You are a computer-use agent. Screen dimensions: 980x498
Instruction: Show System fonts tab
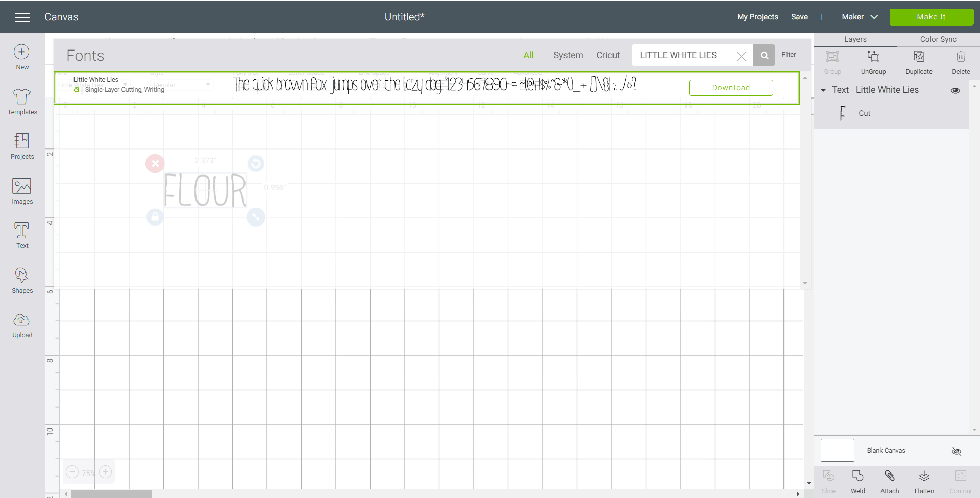pos(568,55)
